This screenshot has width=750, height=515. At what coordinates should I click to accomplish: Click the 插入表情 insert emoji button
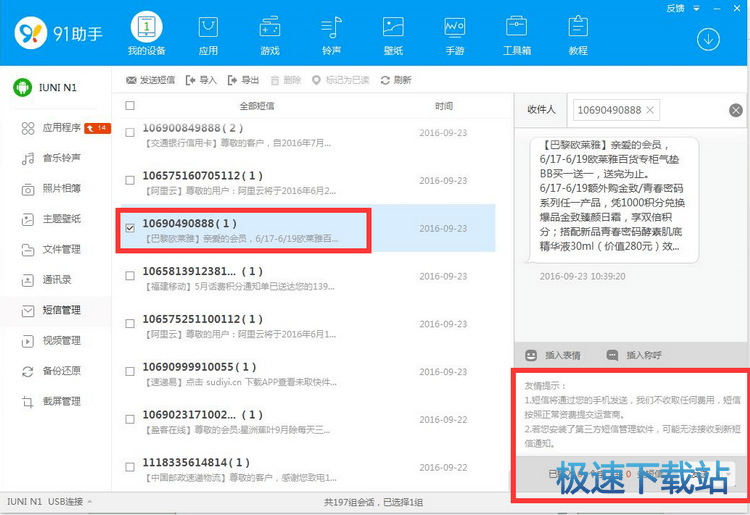553,355
